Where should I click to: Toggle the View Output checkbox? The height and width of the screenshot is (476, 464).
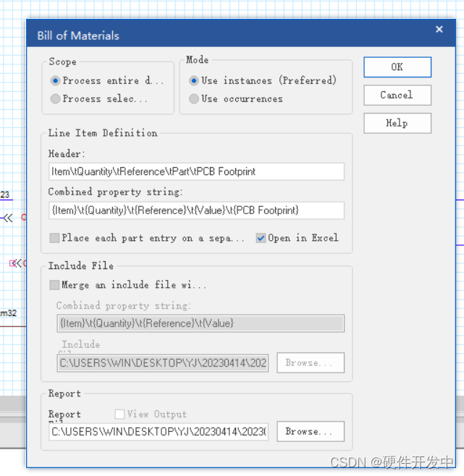coord(120,415)
